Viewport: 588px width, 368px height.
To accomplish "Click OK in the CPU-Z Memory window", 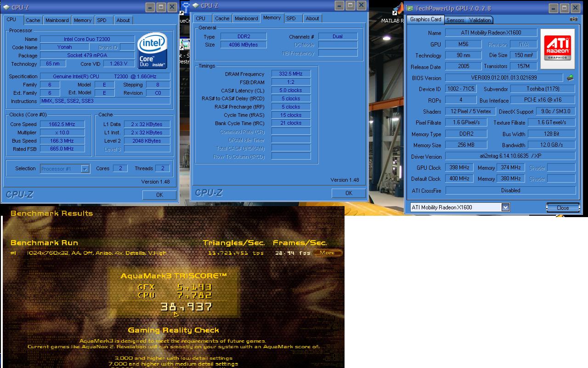I will pyautogui.click(x=349, y=193).
